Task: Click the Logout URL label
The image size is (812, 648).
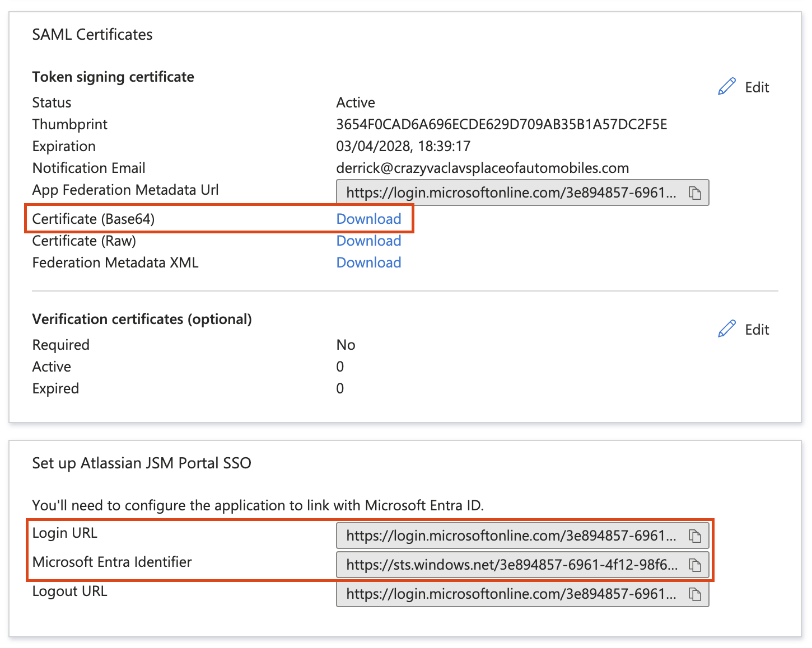Action: (x=69, y=591)
